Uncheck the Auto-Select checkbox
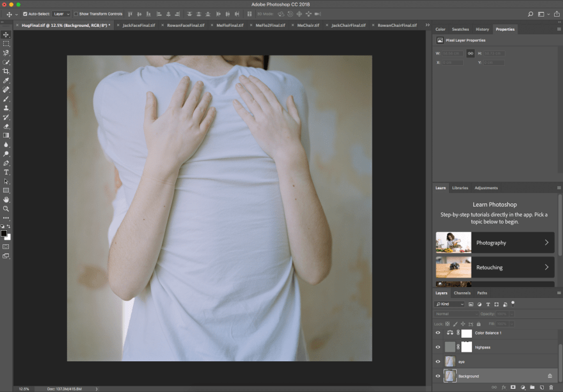The width and height of the screenshot is (563, 392). click(25, 13)
